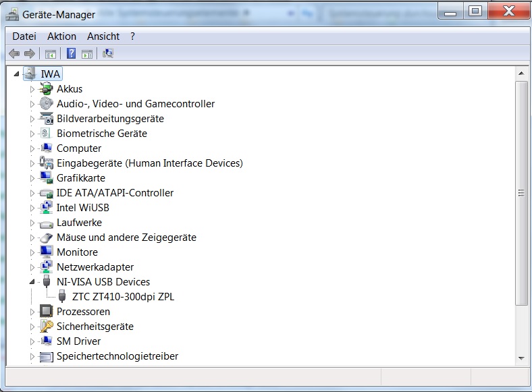
Task: Click the Monitore monitor icon
Action: point(46,252)
